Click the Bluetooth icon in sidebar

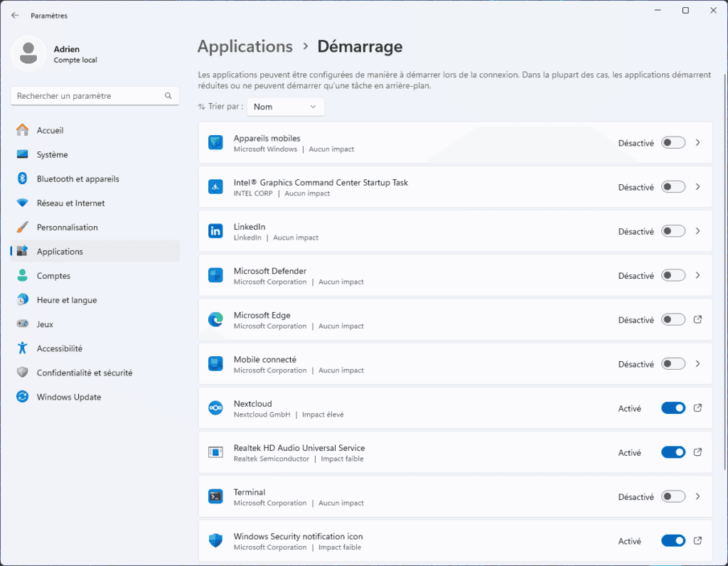(22, 178)
